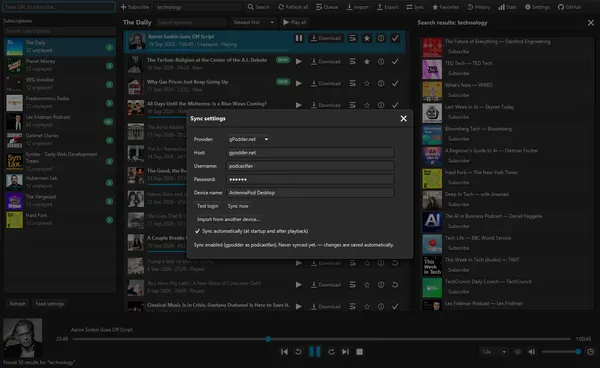Mute audio with the speaker icon
The height and width of the screenshot is (368, 600).
[x=532, y=352]
